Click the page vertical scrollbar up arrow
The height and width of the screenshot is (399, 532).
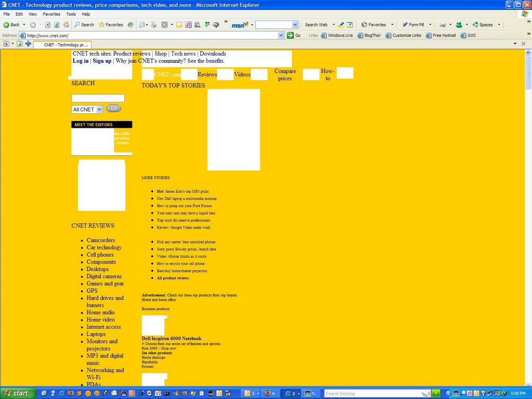coord(528,53)
